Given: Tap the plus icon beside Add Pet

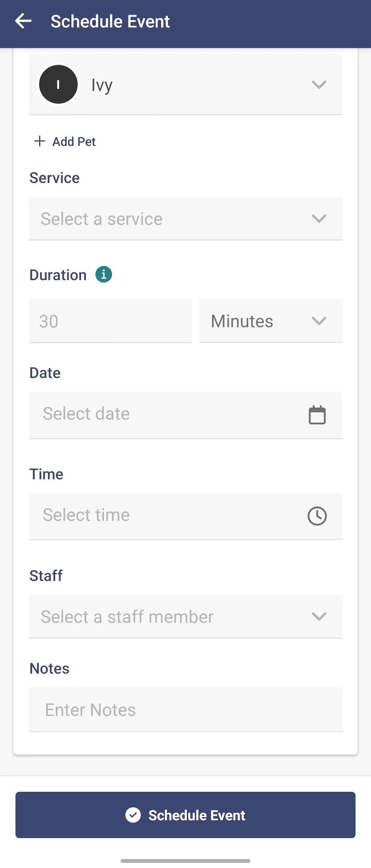Looking at the screenshot, I should pyautogui.click(x=40, y=141).
